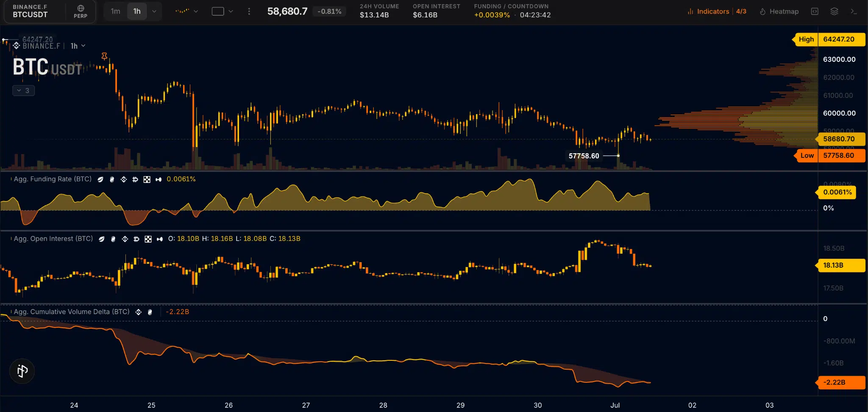Toggle last exchange icon in Funding Rate row
The height and width of the screenshot is (412, 868).
point(159,180)
